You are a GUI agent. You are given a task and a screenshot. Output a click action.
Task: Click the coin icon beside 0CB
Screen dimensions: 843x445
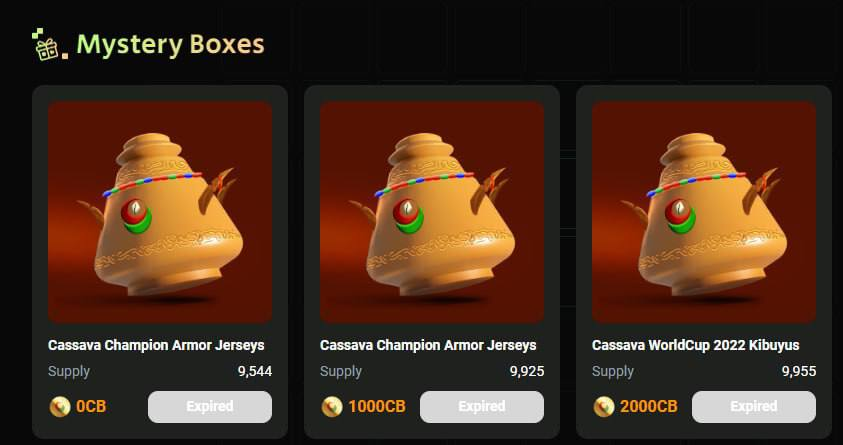click(x=60, y=407)
